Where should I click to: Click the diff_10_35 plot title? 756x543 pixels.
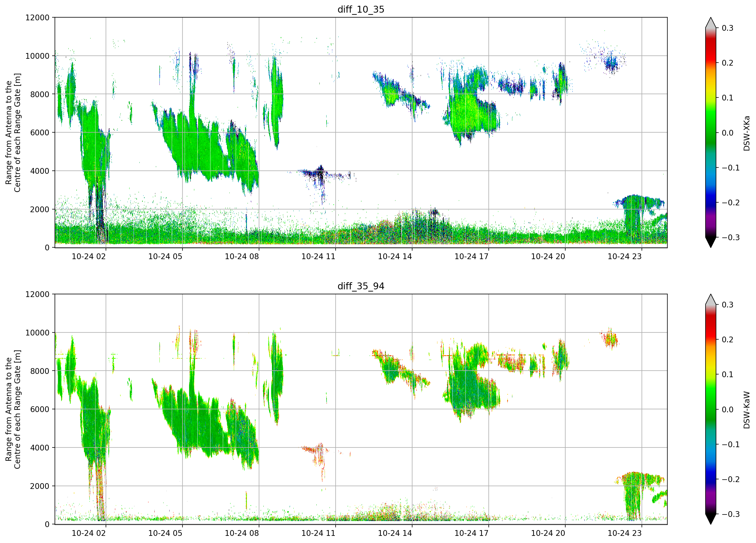pos(361,9)
